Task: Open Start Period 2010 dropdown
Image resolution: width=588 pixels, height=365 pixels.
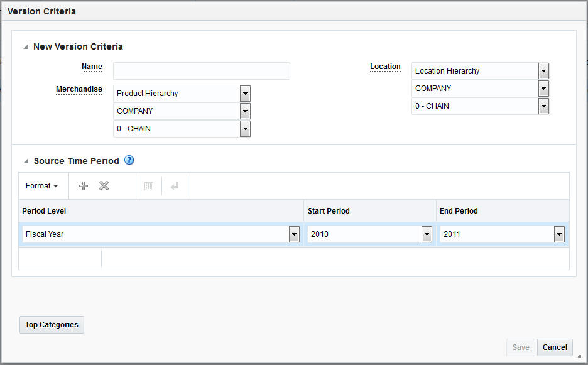Action: [427, 234]
